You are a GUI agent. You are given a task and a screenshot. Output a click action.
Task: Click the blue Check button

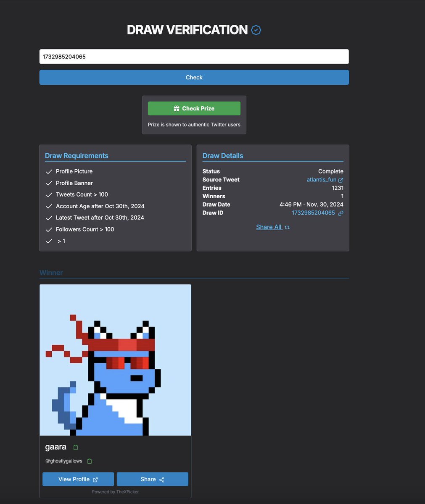(194, 77)
